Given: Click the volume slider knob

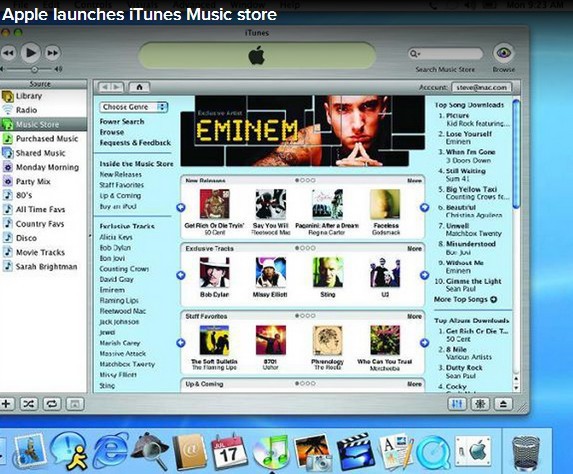Looking at the screenshot, I should 34,69.
